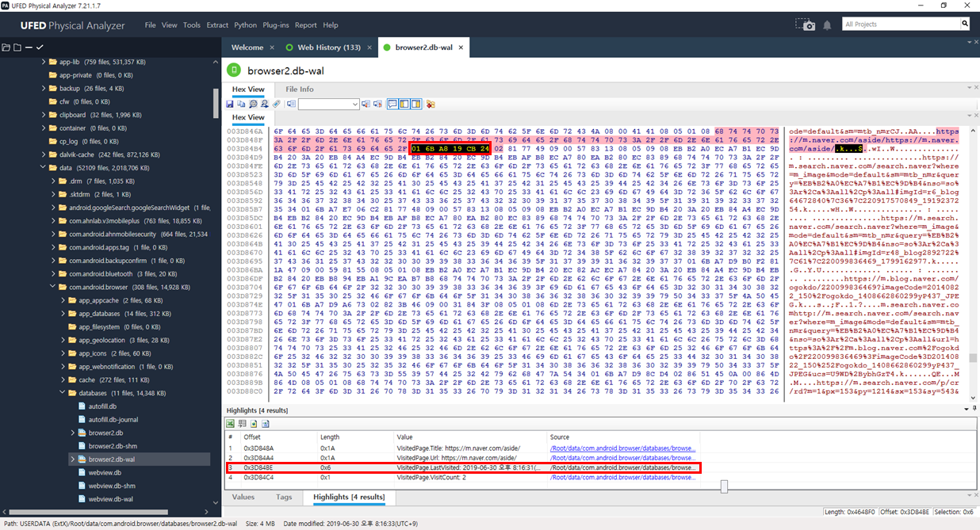Click the closed folder icon above file tree
The height and width of the screenshot is (530, 980).
(x=17, y=48)
